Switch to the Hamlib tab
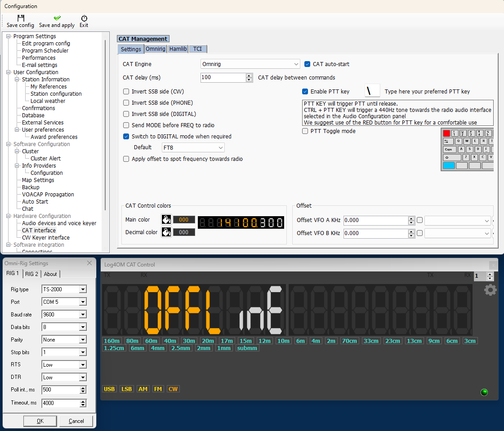This screenshot has width=504, height=431. [x=178, y=49]
